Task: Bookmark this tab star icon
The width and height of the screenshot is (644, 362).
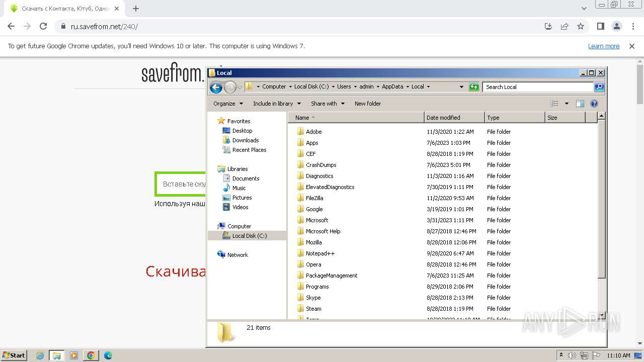Action: pos(581,26)
